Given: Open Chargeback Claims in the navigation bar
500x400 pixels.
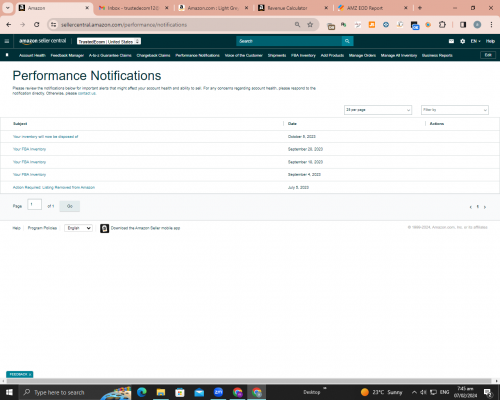Looking at the screenshot, I should (153, 55).
